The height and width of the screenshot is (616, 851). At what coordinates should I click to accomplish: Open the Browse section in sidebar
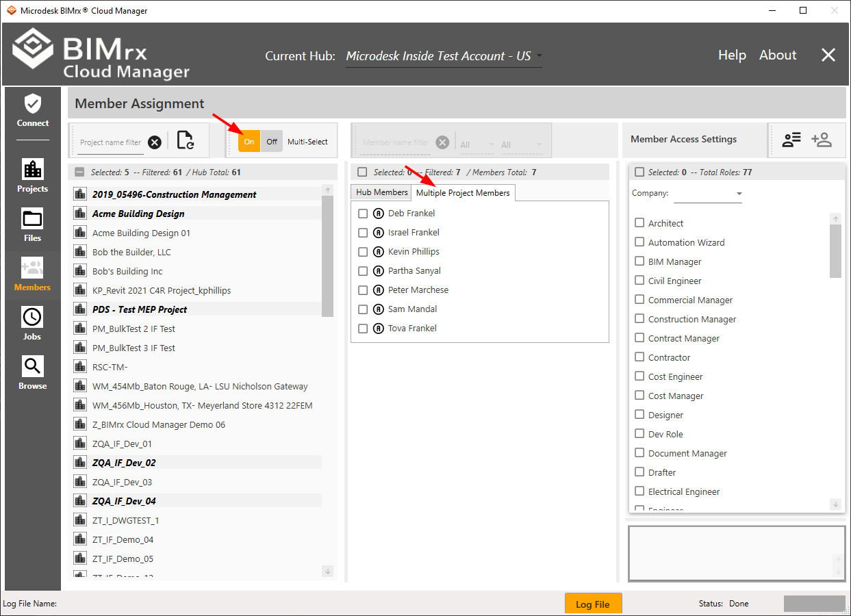click(32, 373)
